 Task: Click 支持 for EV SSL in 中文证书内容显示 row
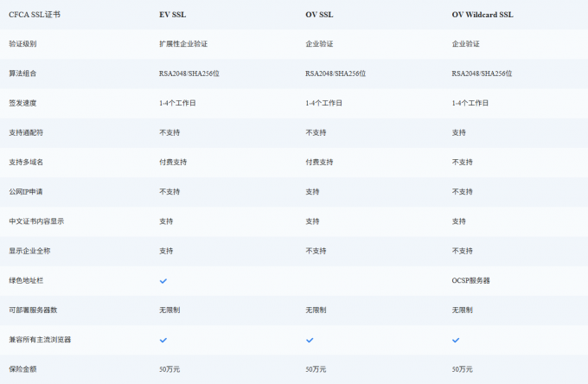click(x=166, y=221)
